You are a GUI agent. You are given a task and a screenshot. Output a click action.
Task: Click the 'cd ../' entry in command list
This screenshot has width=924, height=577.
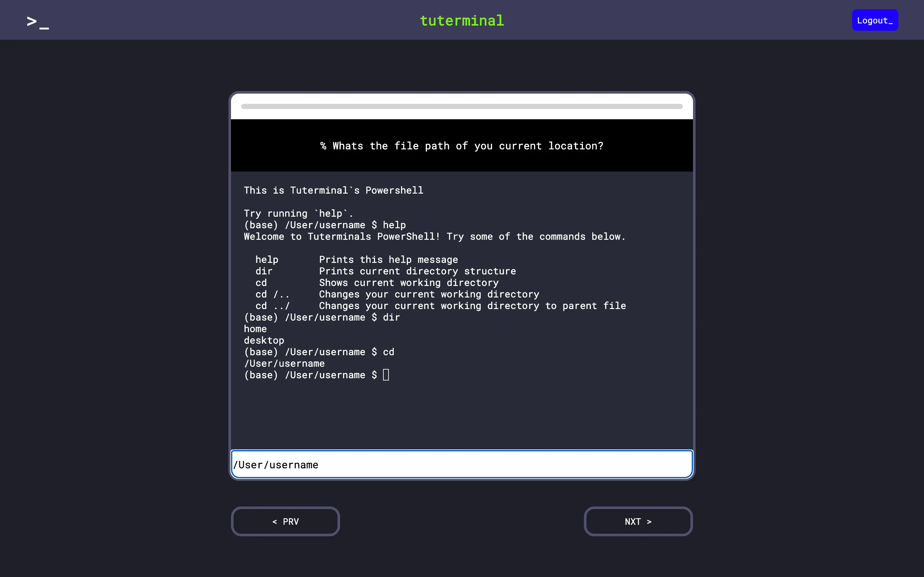(272, 306)
